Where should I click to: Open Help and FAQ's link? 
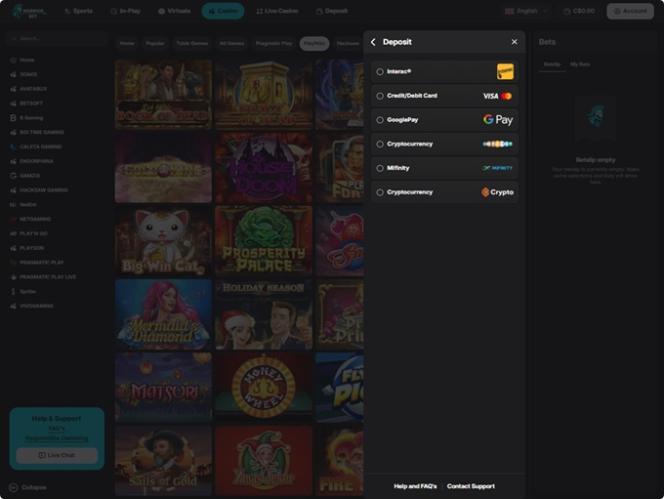[415, 486]
